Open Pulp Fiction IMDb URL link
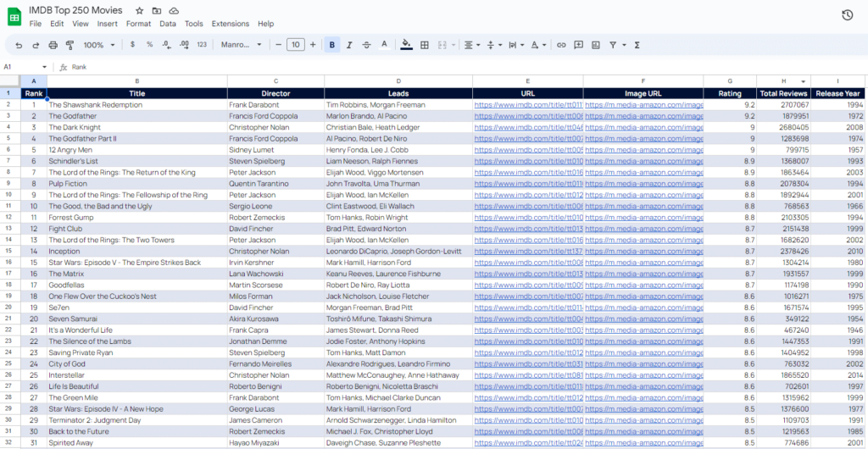This screenshot has height=449, width=868. coord(527,184)
